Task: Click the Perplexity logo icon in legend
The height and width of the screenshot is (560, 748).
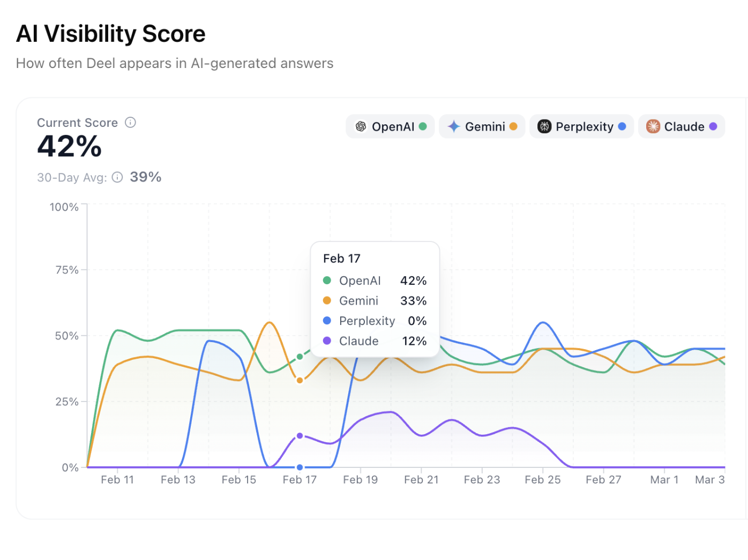Action: click(544, 127)
